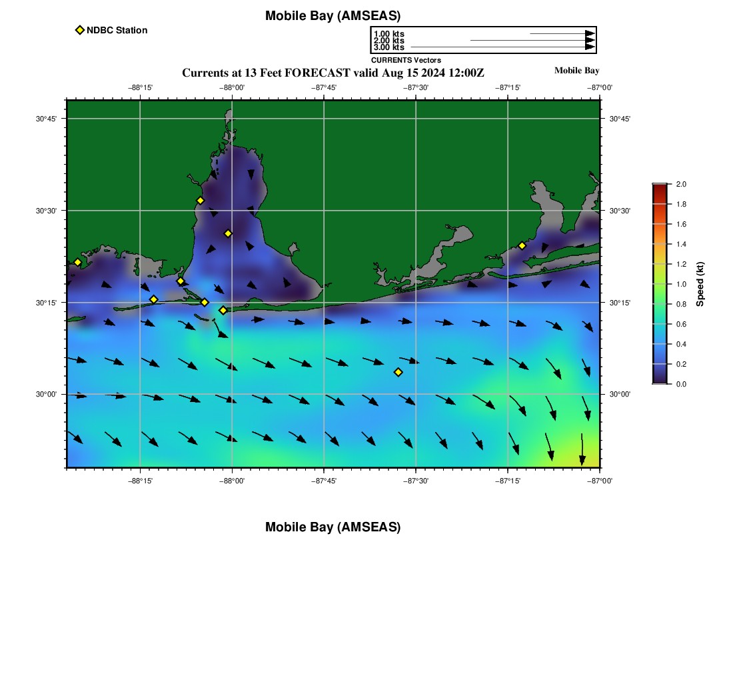This screenshot has height=700, width=733.
Task: Click the CURRENTS Vectors legend caption
Action: click(x=406, y=60)
